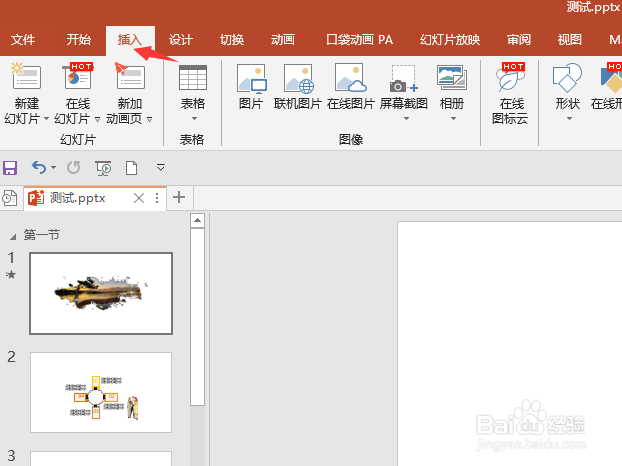Expand the 新加动画页 dropdown arrow
622x466 pixels.
pyautogui.click(x=150, y=119)
